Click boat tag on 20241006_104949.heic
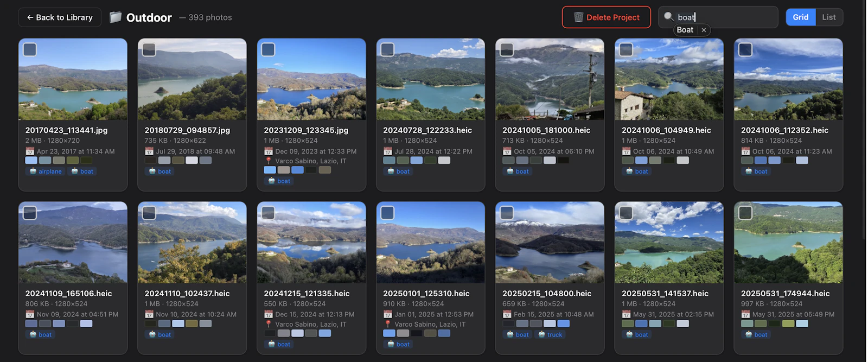This screenshot has height=362, width=868. coord(637,172)
